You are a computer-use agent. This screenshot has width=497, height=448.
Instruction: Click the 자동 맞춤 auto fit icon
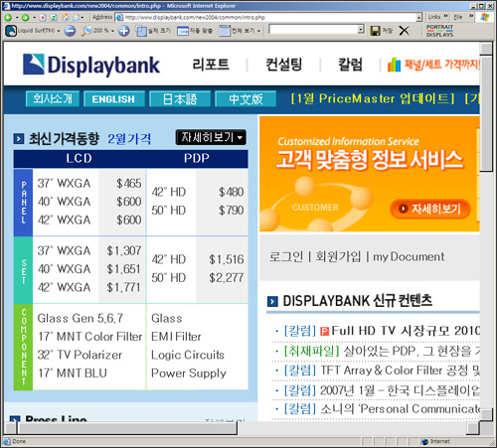click(183, 31)
